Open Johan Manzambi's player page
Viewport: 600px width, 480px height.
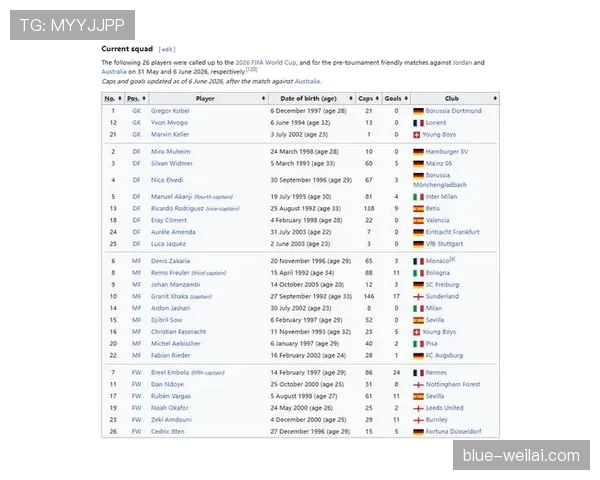point(175,284)
